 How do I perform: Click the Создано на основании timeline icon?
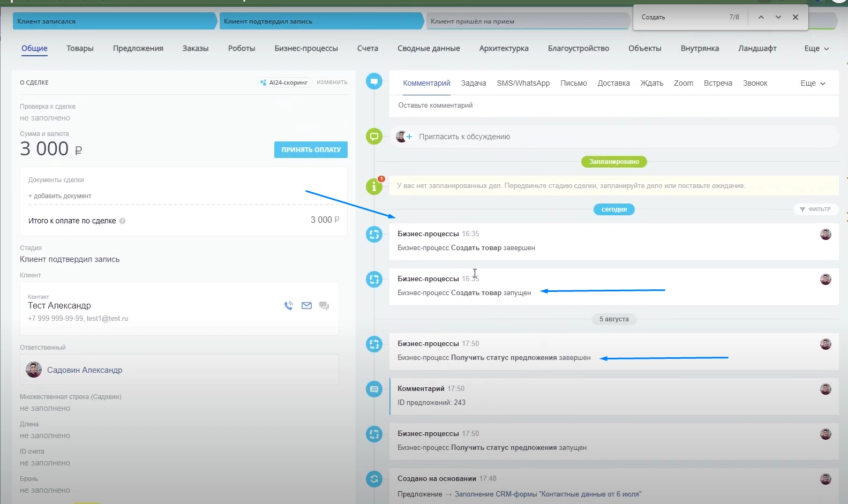click(x=374, y=479)
